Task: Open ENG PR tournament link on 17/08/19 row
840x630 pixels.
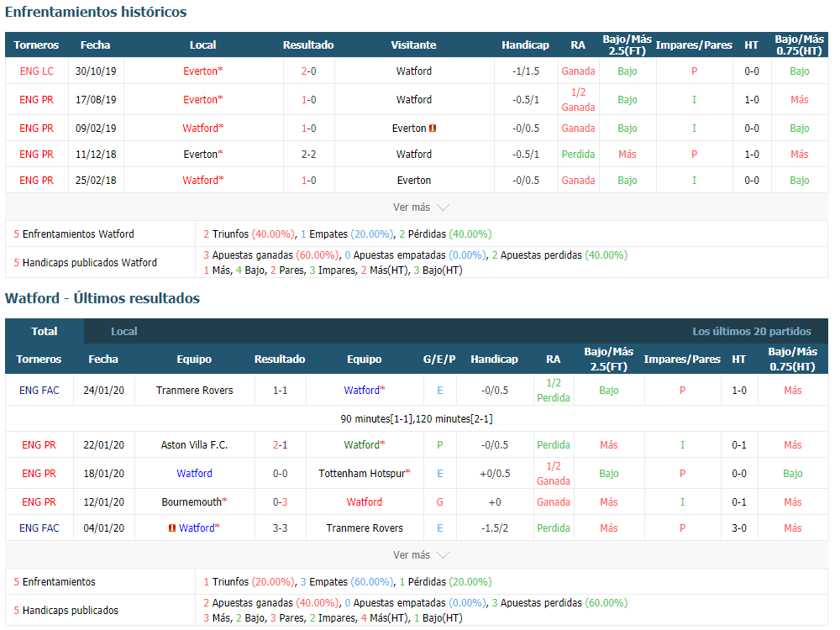Action: point(36,100)
